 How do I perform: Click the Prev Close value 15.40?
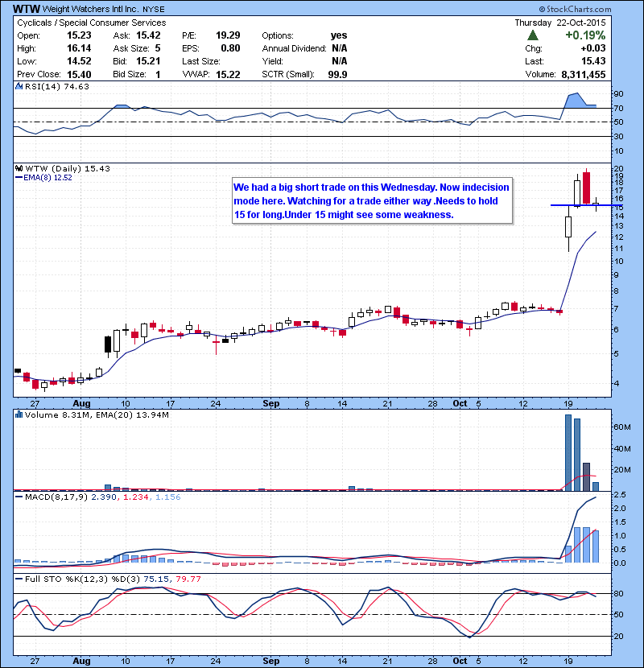point(79,75)
